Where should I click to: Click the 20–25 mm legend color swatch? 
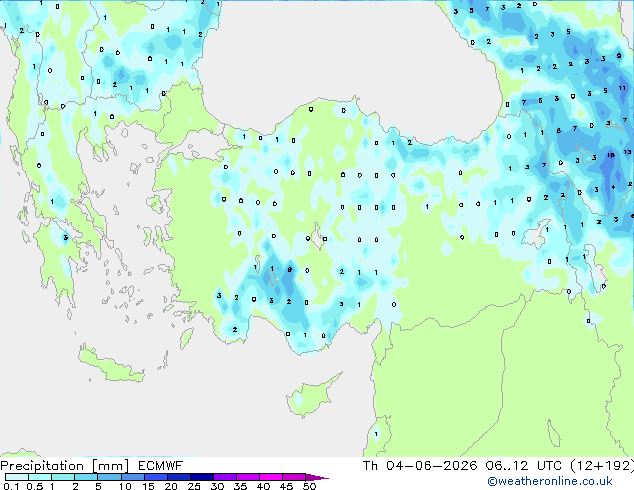point(179,477)
